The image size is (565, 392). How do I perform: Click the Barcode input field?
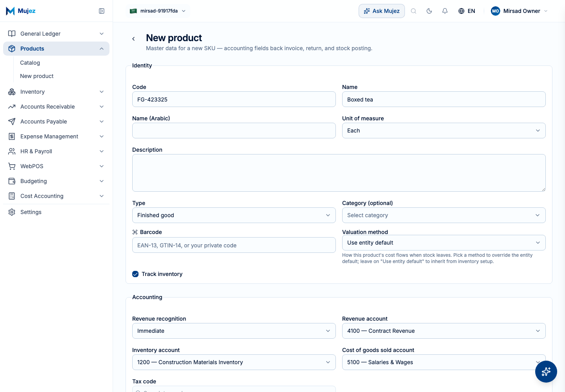pyautogui.click(x=234, y=245)
